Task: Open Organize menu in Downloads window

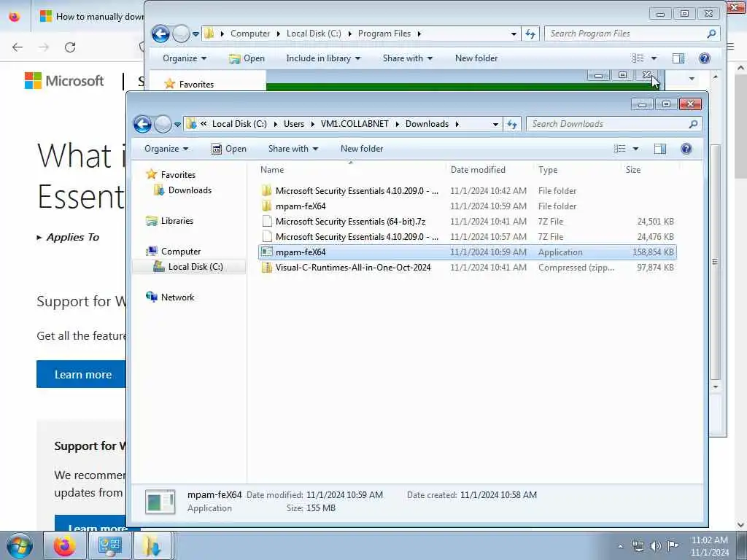Action: [x=166, y=149]
